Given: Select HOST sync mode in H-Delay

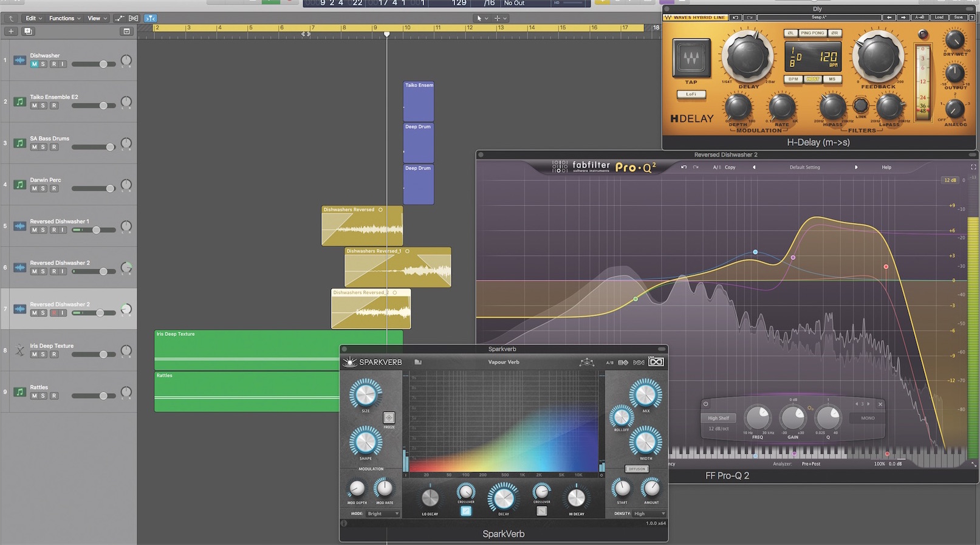Looking at the screenshot, I should 813,79.
